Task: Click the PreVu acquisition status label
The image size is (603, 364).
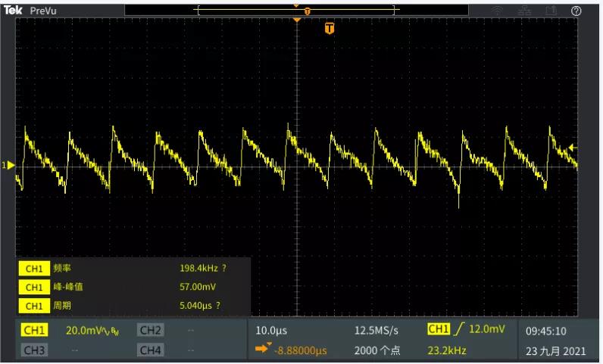Action: tap(43, 11)
